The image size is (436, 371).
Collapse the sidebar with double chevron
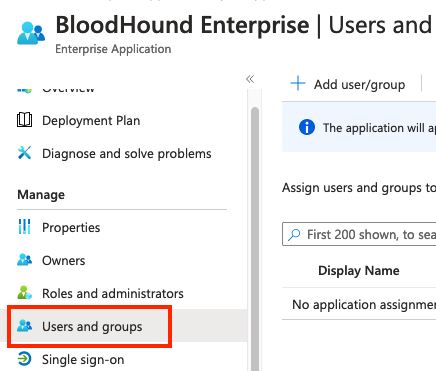pos(250,79)
